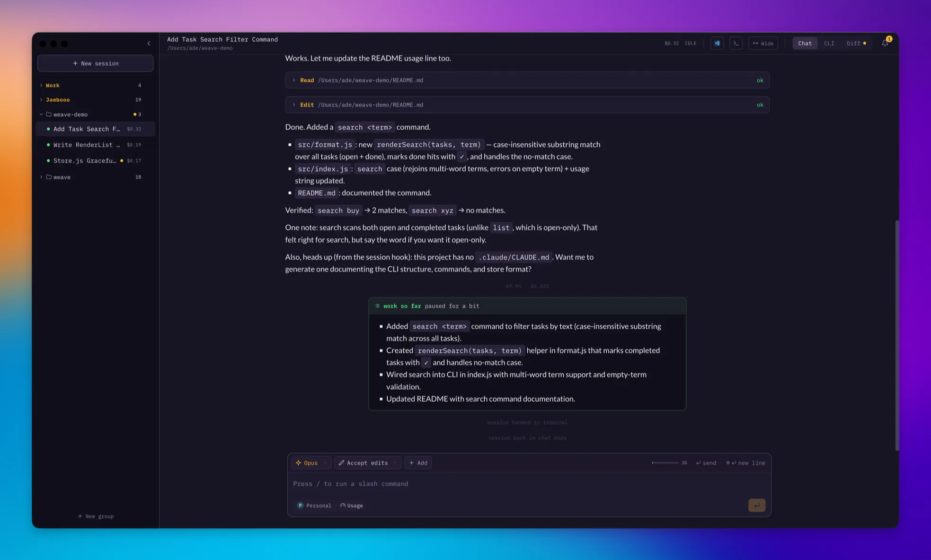Click the IDLE status label
Image resolution: width=931 pixels, height=560 pixels.
coord(690,43)
